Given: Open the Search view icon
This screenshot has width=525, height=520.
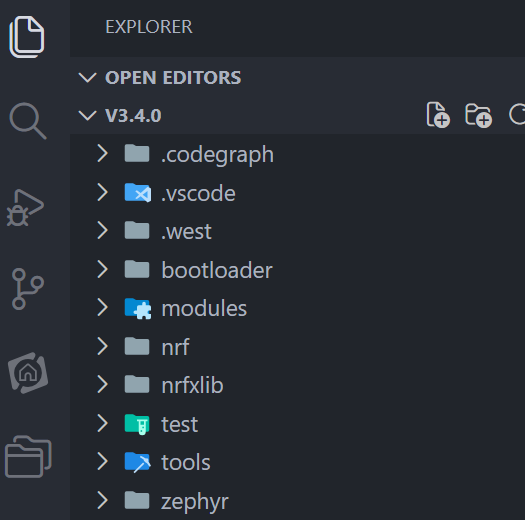Looking at the screenshot, I should tap(28, 121).
